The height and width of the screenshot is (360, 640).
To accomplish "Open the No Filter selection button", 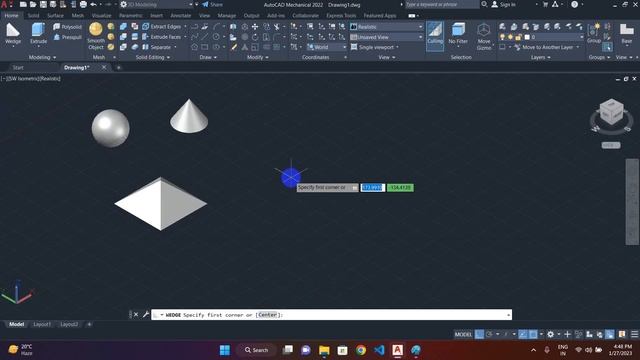I will [x=458, y=34].
